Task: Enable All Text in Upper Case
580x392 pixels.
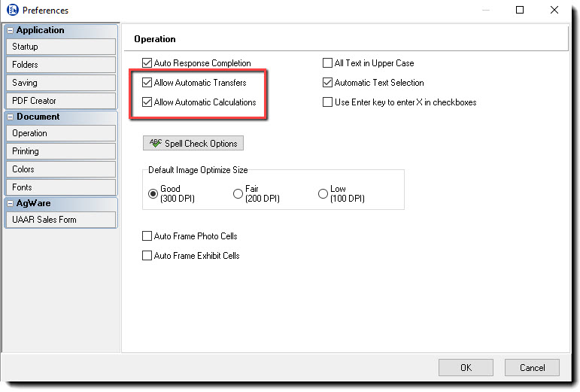Action: tap(328, 63)
